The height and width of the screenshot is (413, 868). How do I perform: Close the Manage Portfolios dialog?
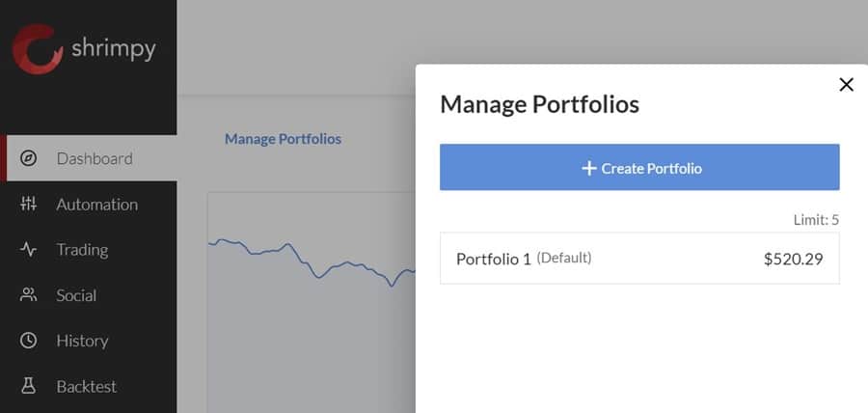847,85
